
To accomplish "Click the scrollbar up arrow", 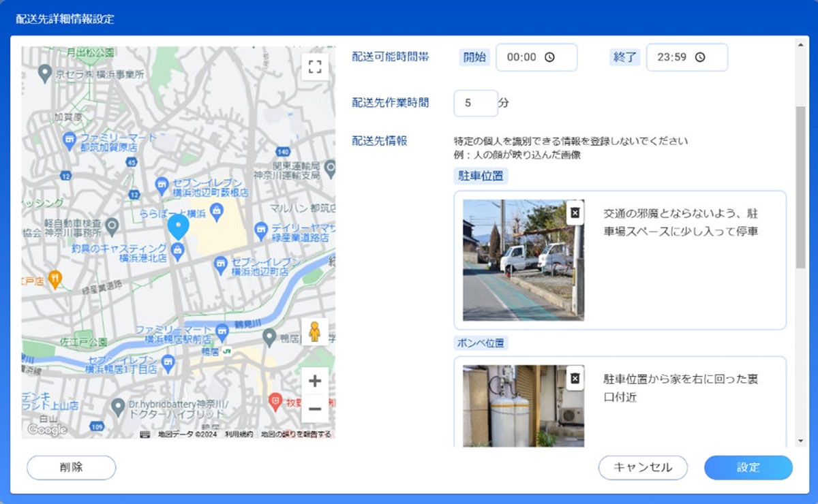I will 800,45.
